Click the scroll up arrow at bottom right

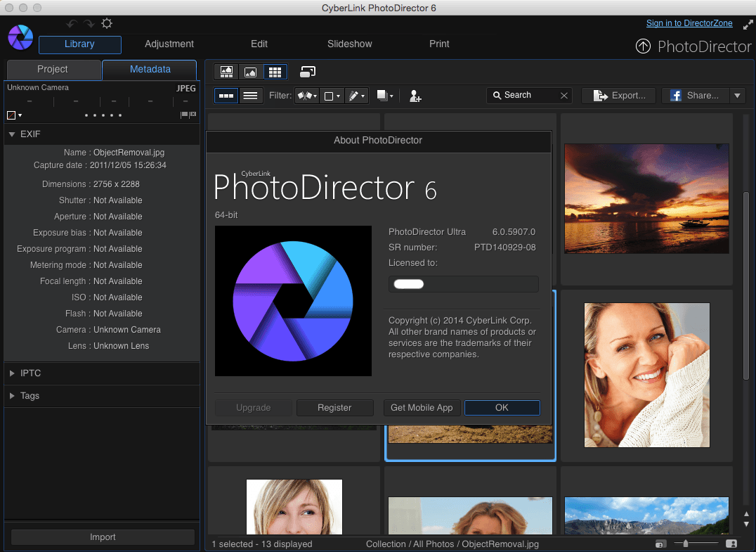[x=746, y=514]
